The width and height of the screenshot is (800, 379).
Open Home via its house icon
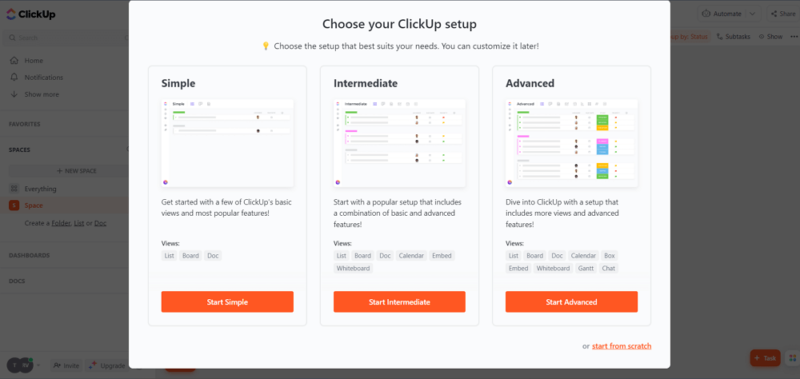point(14,60)
